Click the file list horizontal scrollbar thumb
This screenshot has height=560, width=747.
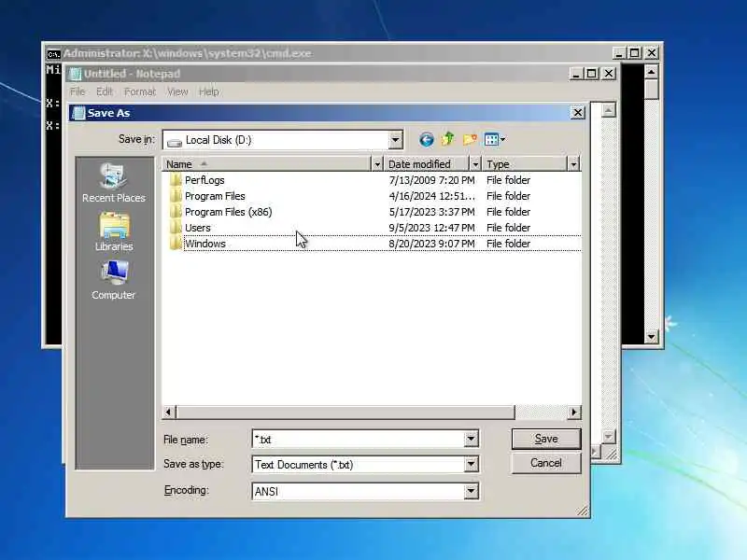pyautogui.click(x=345, y=412)
